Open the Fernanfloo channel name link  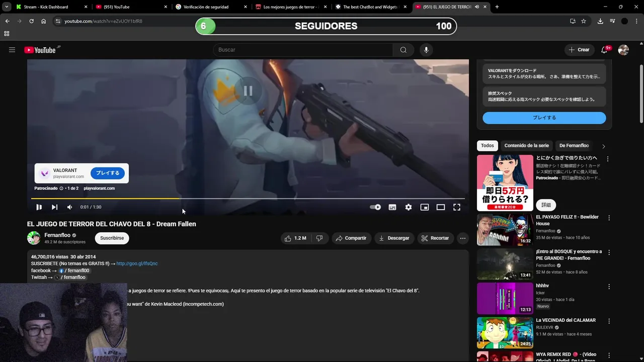57,235
